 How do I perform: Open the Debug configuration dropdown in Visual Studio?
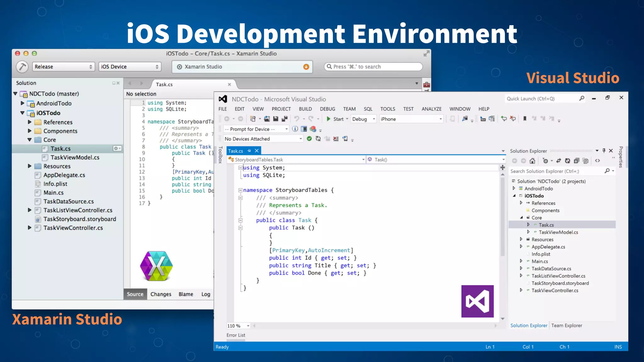pos(364,119)
